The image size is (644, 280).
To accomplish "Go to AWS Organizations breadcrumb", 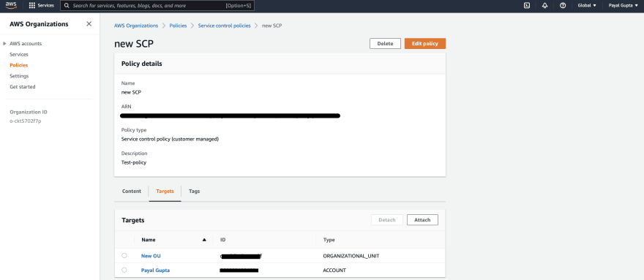I will point(136,26).
